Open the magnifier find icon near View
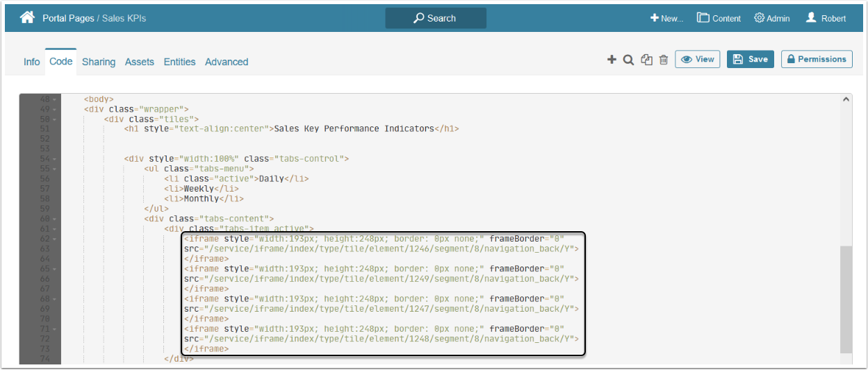The height and width of the screenshot is (370, 868). 628,60
